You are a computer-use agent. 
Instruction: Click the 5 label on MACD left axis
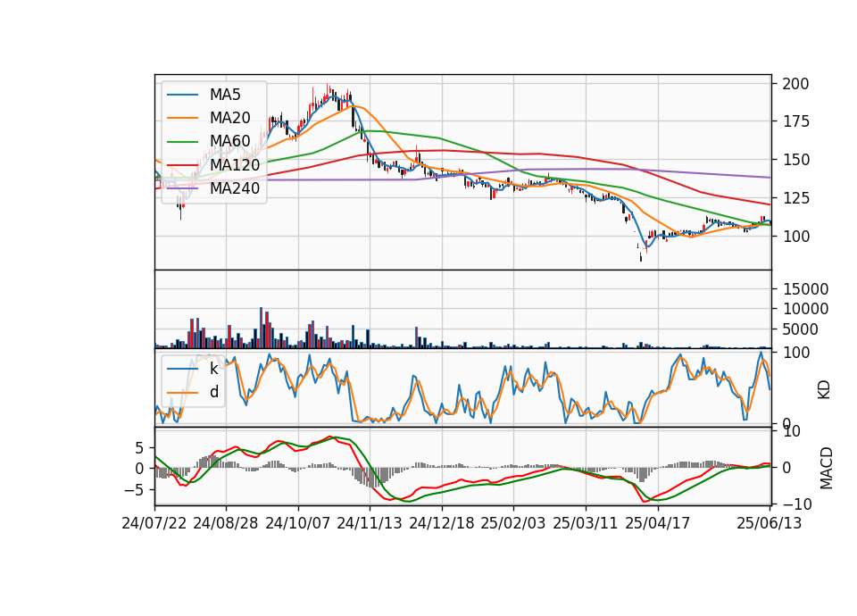pos(139,448)
